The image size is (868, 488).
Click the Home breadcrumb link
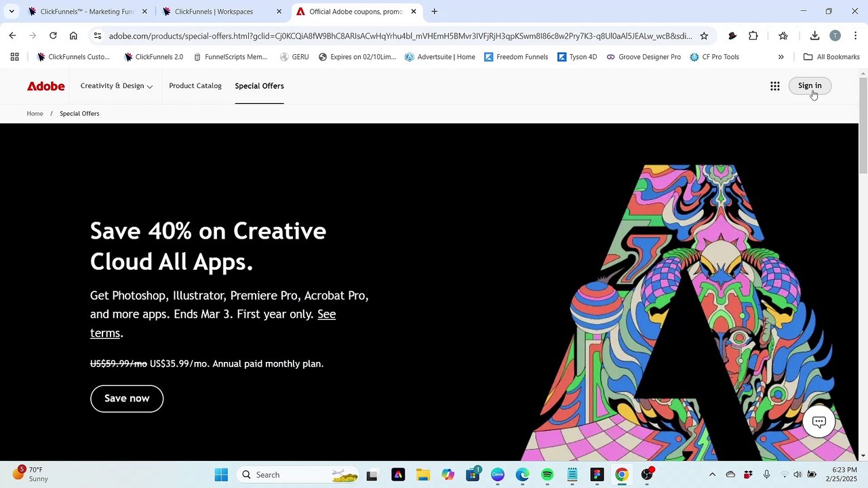[x=35, y=114]
